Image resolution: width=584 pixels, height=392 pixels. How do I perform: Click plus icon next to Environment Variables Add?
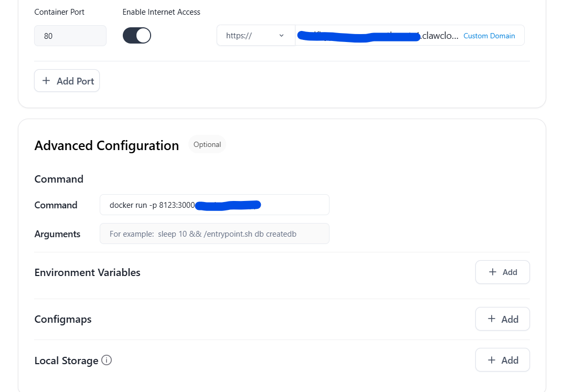(x=492, y=272)
